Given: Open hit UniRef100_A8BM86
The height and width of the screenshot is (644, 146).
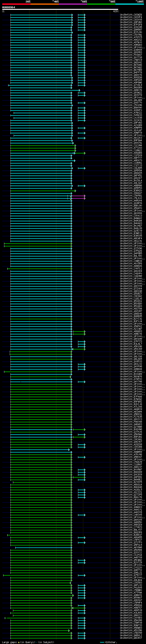Looking at the screenshot, I should [131, 186].
